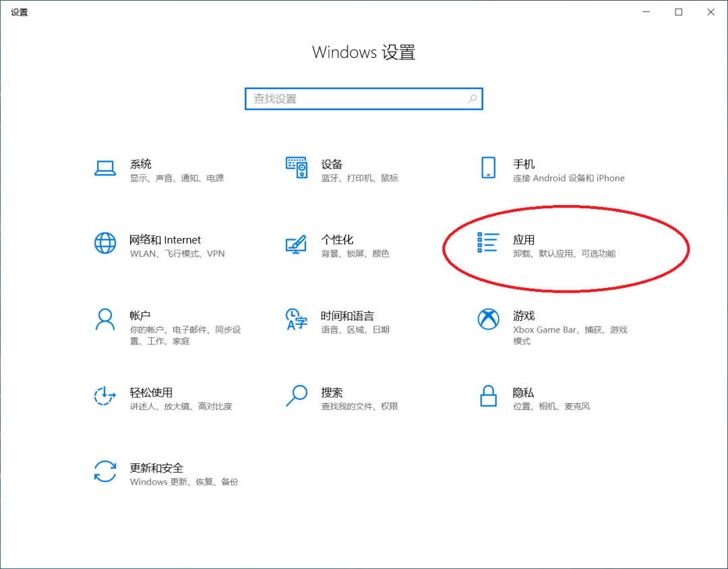Open 游戏 via its Xbox icon

[x=488, y=320]
